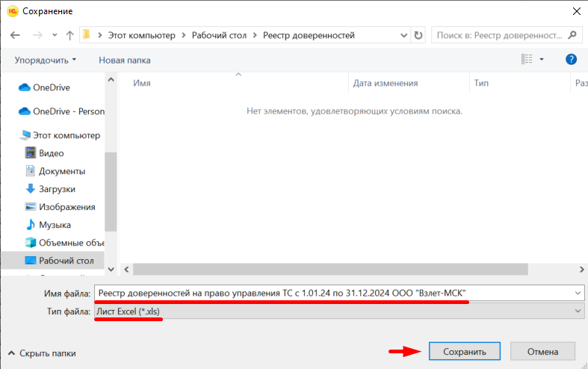Open the Тип файла dropdown
588x369 pixels.
click(x=339, y=311)
